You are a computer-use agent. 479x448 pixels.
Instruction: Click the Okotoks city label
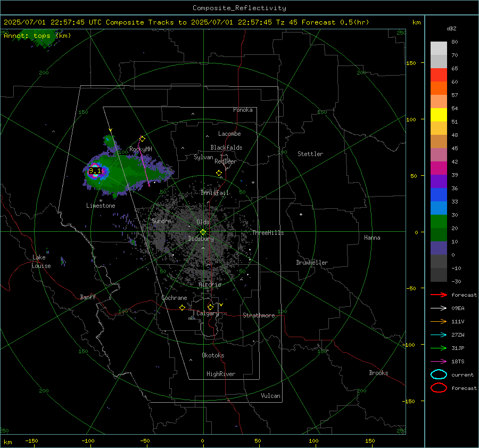(x=213, y=356)
